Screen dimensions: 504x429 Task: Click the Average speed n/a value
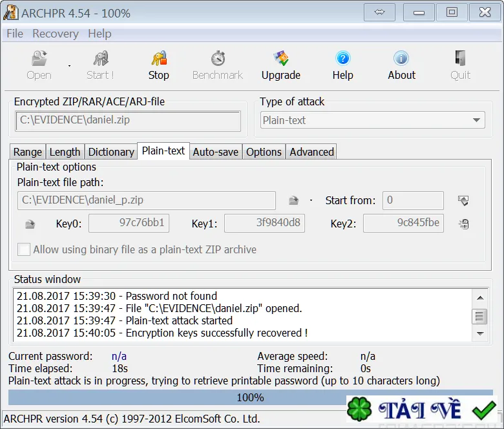[x=368, y=357]
